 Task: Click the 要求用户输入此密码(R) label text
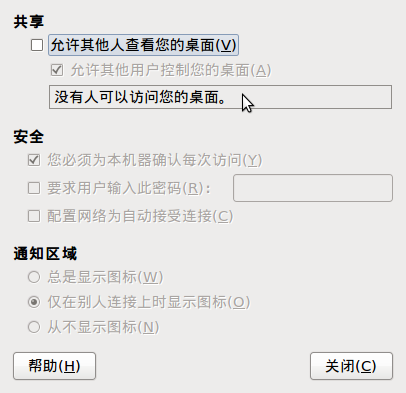click(x=129, y=188)
